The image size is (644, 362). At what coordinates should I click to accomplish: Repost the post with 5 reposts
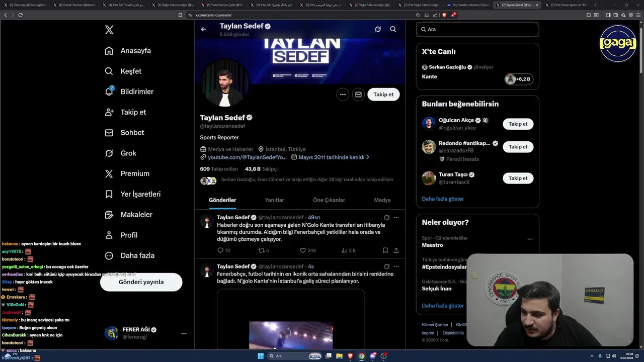click(261, 250)
